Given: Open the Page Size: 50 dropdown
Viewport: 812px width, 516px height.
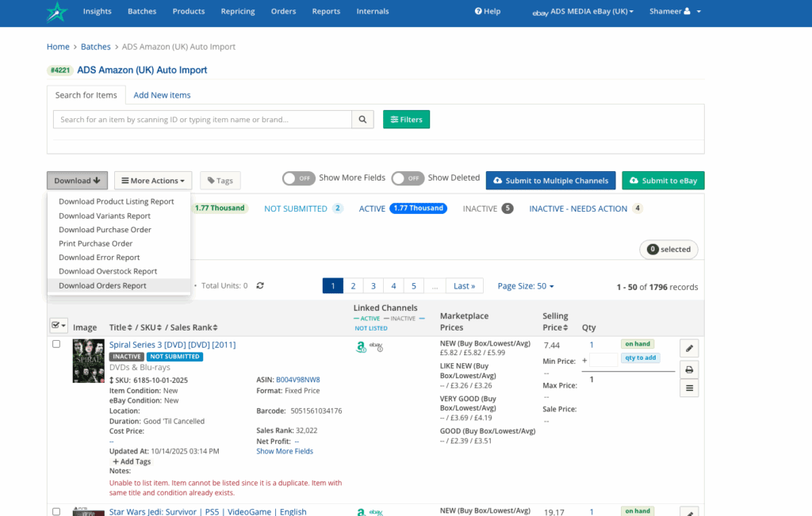Looking at the screenshot, I should pyautogui.click(x=525, y=286).
